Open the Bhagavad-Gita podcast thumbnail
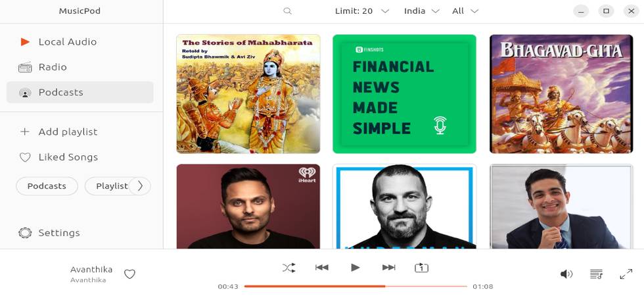The image size is (644, 296). tap(561, 93)
